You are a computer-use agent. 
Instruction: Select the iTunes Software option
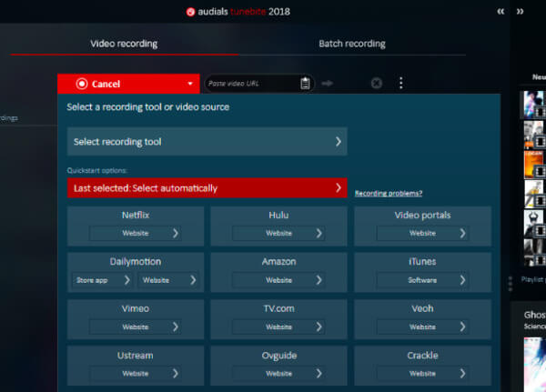pos(422,280)
